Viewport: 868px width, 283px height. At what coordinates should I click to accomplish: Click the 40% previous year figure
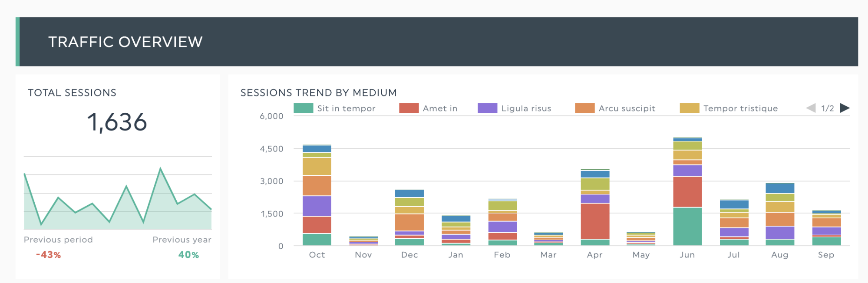click(188, 255)
